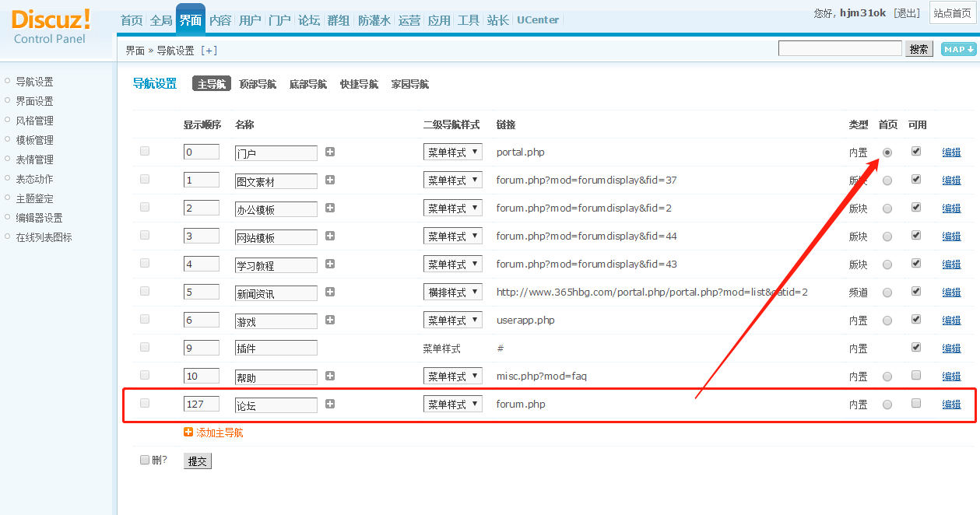Set 论坛 row as homepage radio
This screenshot has height=515, width=980.
[x=887, y=405]
